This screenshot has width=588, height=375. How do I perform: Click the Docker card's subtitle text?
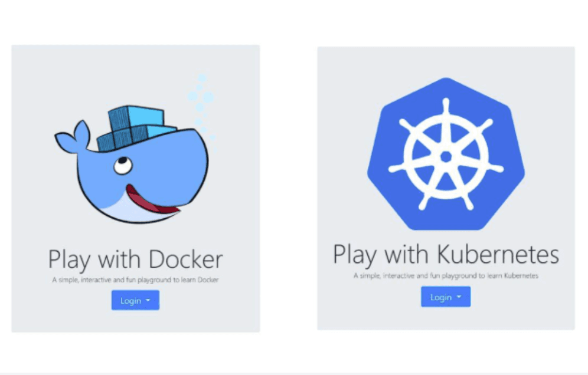coord(135,279)
